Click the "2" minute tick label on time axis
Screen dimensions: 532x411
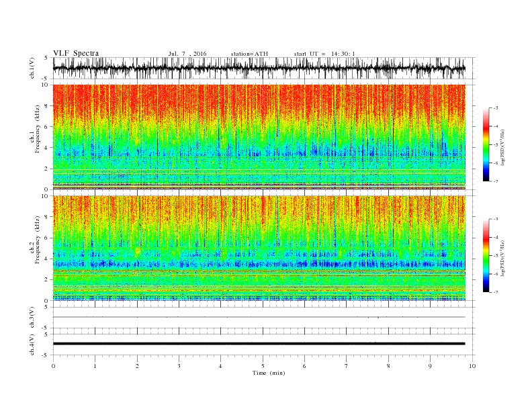(x=137, y=366)
